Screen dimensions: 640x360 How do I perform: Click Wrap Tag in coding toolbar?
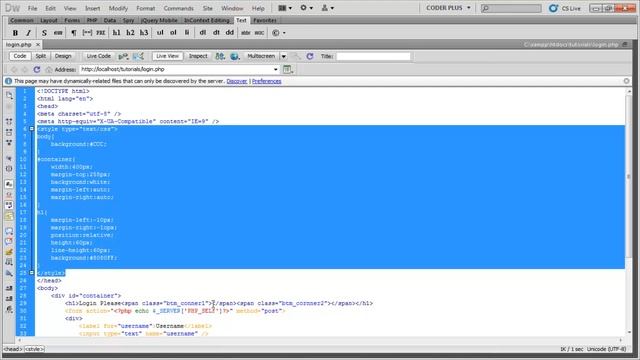(x=9, y=252)
